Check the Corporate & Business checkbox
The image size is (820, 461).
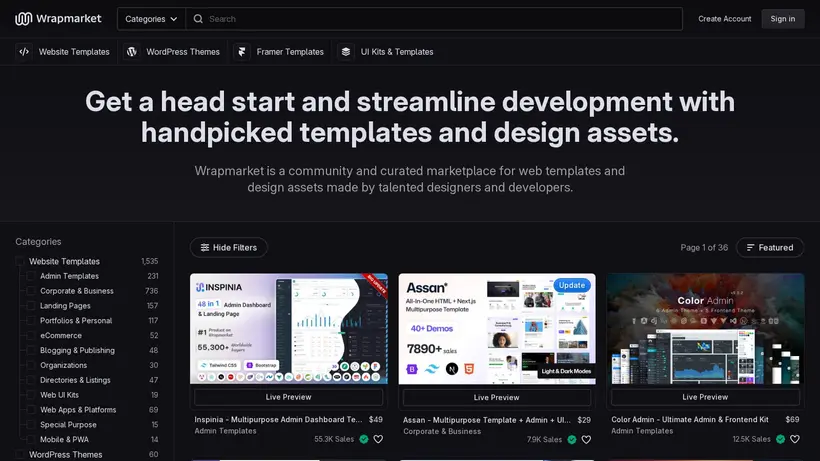[x=31, y=291]
